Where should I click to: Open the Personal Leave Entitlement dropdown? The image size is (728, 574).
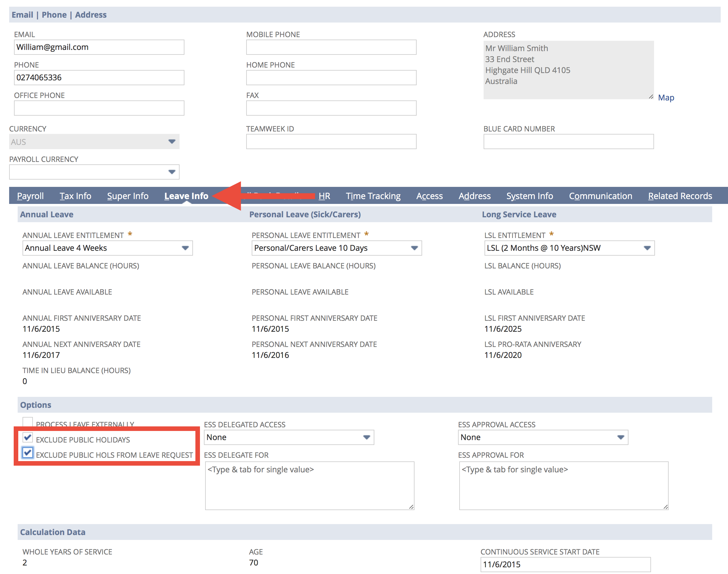[415, 248]
